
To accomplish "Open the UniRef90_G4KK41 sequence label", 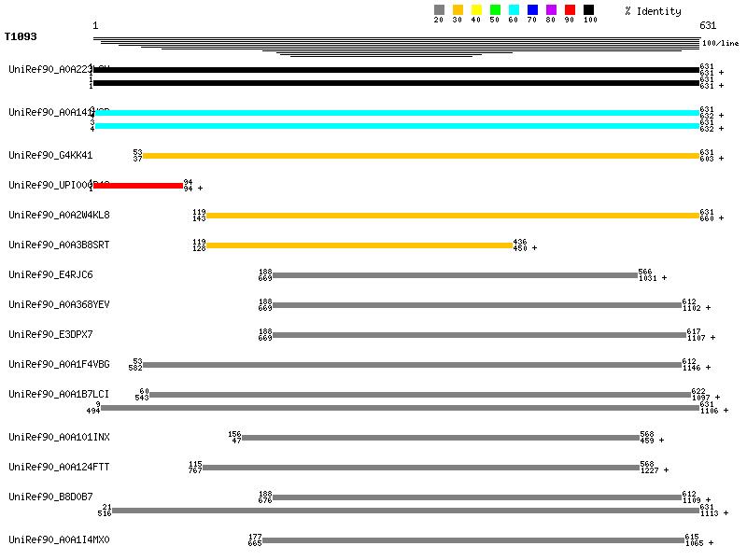I will 50,155.
